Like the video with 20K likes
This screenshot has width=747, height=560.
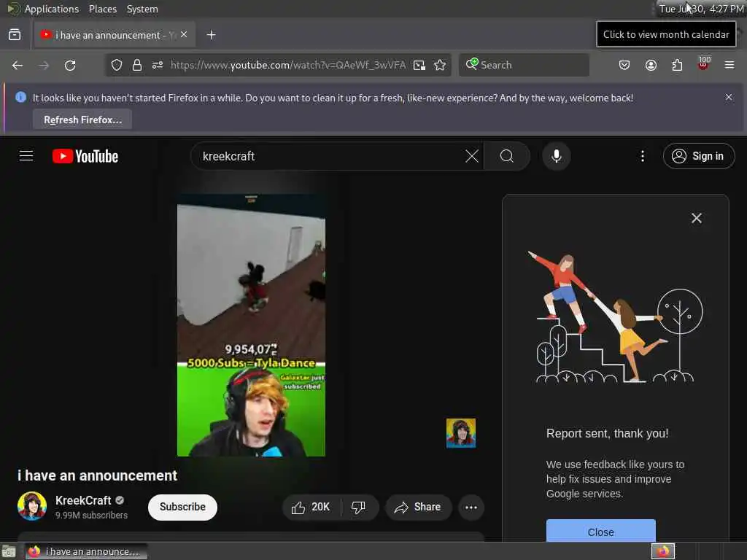(311, 507)
